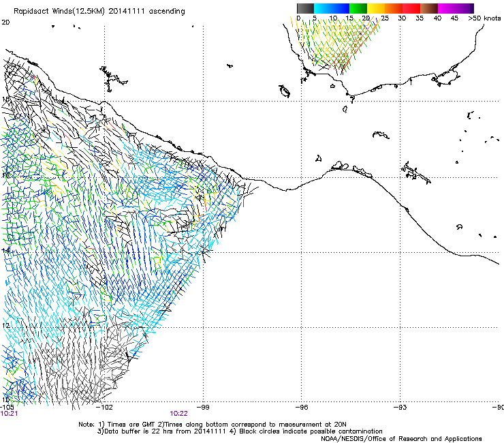Click the magenta 40-45 knots legend swatch
This screenshot has width=504, height=443.
point(447,8)
